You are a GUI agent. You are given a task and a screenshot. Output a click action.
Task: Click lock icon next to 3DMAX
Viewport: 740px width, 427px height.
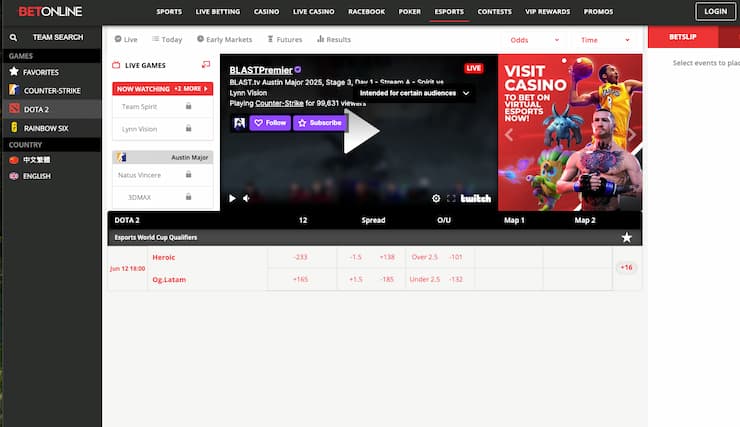point(188,197)
